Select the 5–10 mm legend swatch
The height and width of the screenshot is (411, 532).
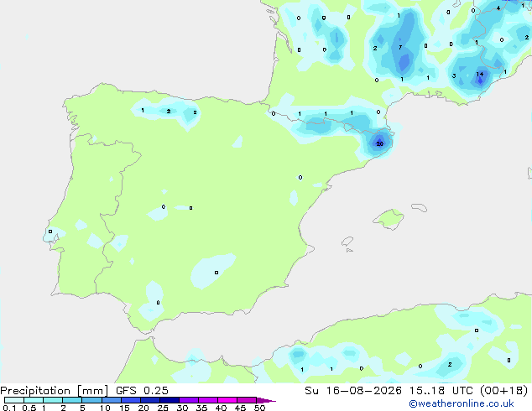pyautogui.click(x=91, y=400)
